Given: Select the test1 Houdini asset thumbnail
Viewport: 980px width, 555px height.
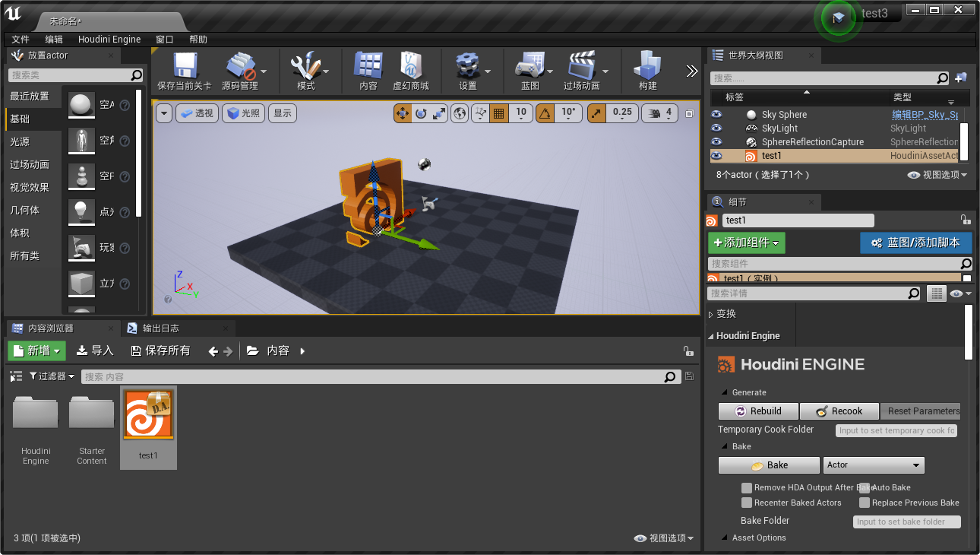Looking at the screenshot, I should [x=148, y=415].
